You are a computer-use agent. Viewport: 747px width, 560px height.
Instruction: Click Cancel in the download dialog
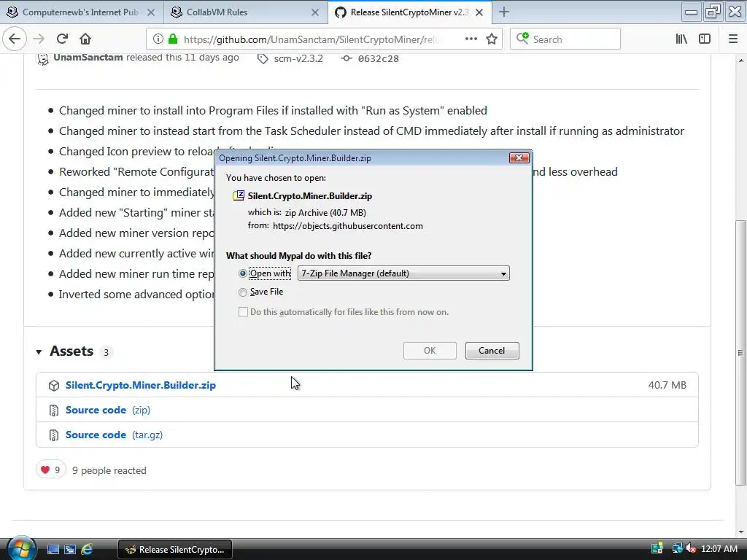click(x=492, y=351)
